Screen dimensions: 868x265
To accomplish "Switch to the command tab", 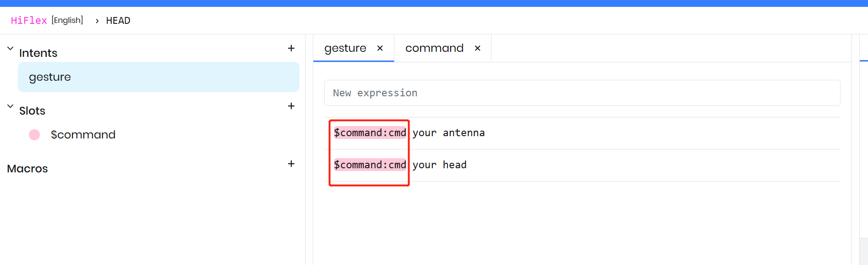I will [x=434, y=48].
